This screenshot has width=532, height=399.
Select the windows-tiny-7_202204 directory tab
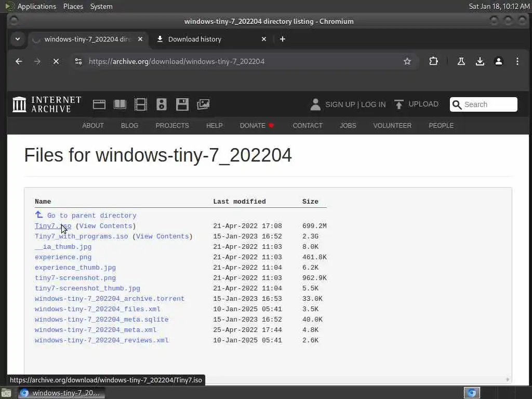[88, 39]
